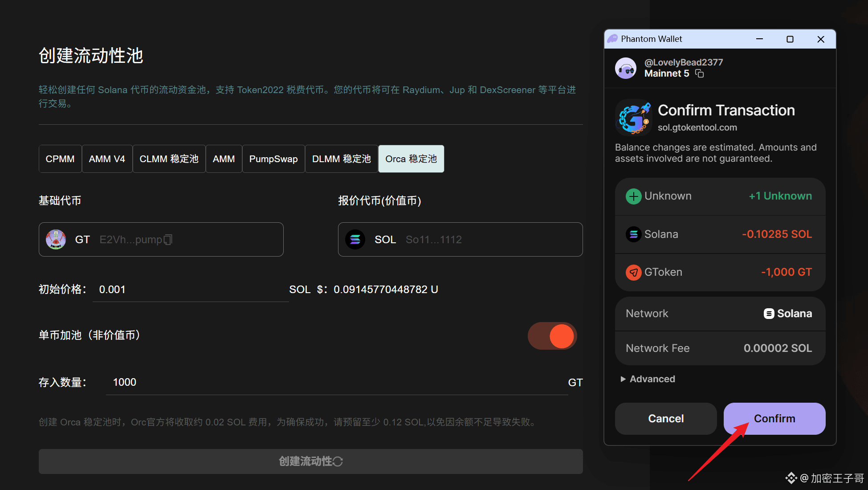This screenshot has height=490, width=868.
Task: Copy the GT token address E2Vh...pump
Action: 168,240
